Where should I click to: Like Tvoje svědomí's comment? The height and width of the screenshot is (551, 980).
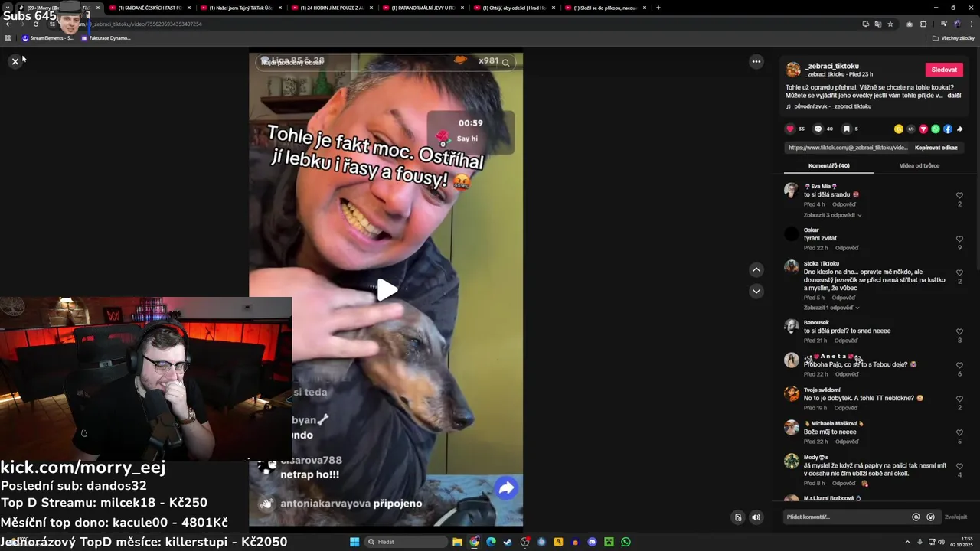tap(959, 399)
